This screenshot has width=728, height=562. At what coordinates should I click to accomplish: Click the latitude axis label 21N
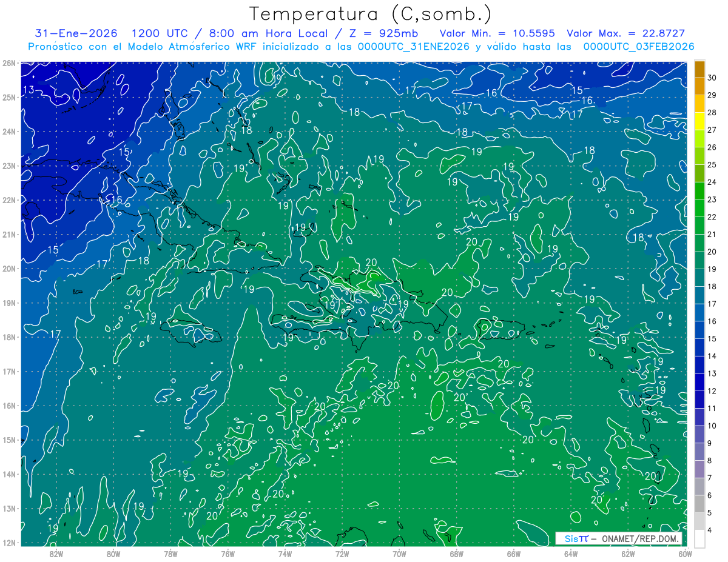8,234
